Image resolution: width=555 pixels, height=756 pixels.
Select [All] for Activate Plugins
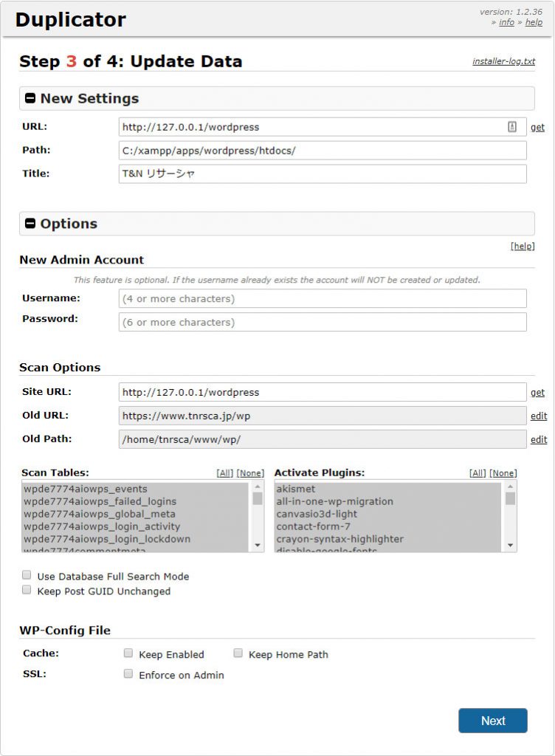point(478,473)
